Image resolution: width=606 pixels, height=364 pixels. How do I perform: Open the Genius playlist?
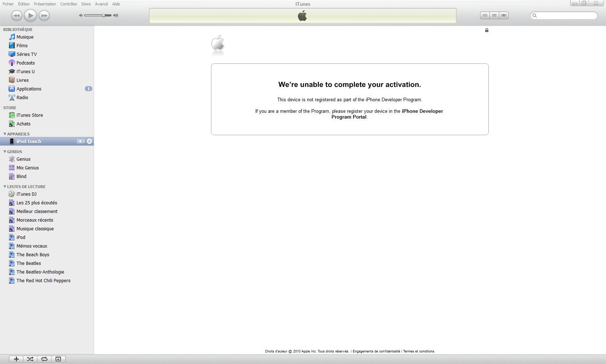pos(47,159)
